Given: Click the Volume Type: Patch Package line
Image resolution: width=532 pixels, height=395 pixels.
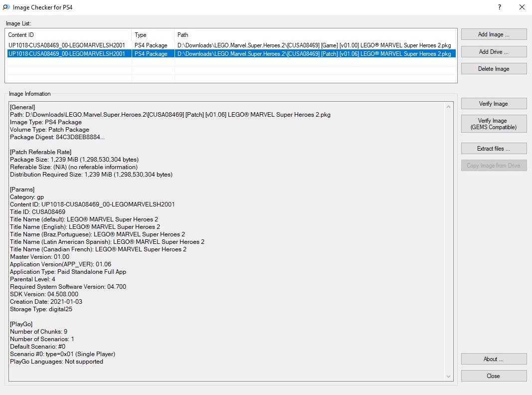Looking at the screenshot, I should click(49, 130).
